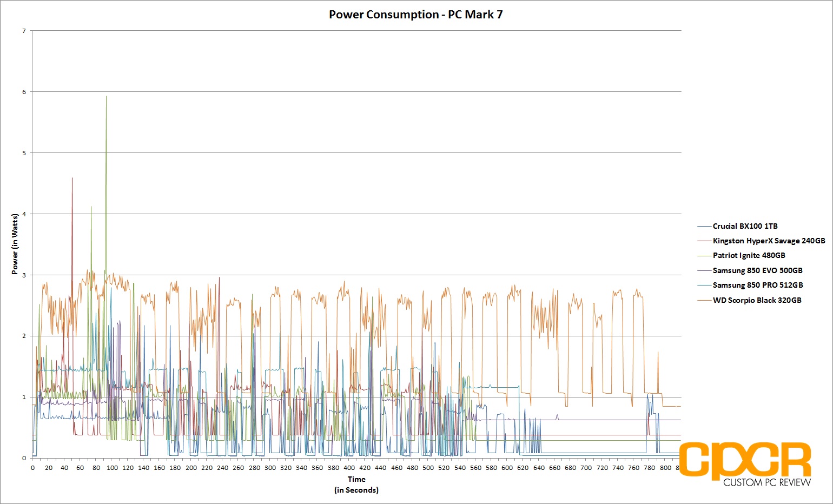The width and height of the screenshot is (833, 504).
Task: Click the y-axis value 1
Action: tap(24, 397)
